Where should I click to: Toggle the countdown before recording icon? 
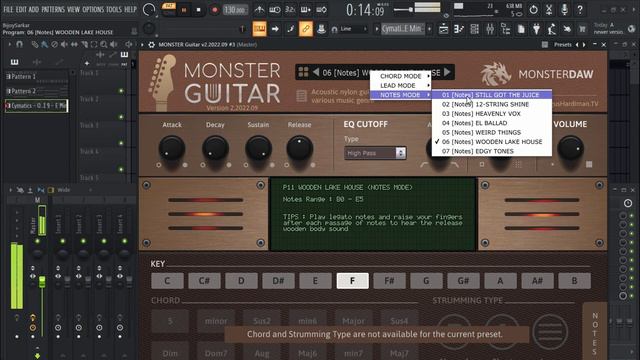coord(290,9)
